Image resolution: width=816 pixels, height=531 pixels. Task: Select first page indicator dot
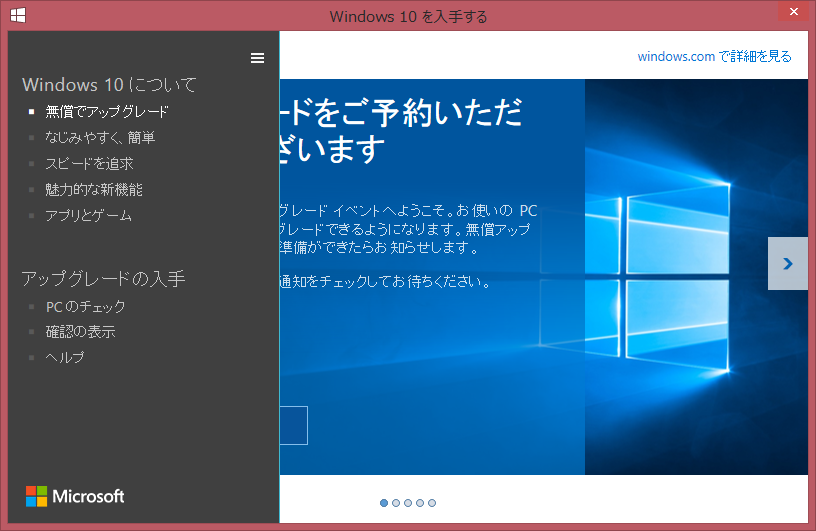(x=384, y=503)
